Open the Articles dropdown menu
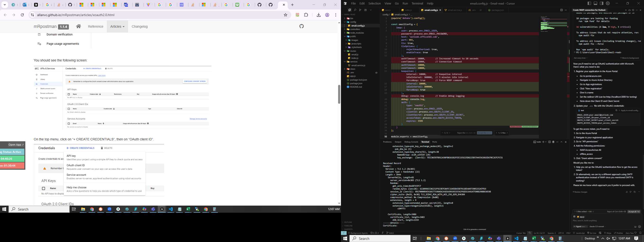The height and width of the screenshot is (242, 644). (x=117, y=26)
